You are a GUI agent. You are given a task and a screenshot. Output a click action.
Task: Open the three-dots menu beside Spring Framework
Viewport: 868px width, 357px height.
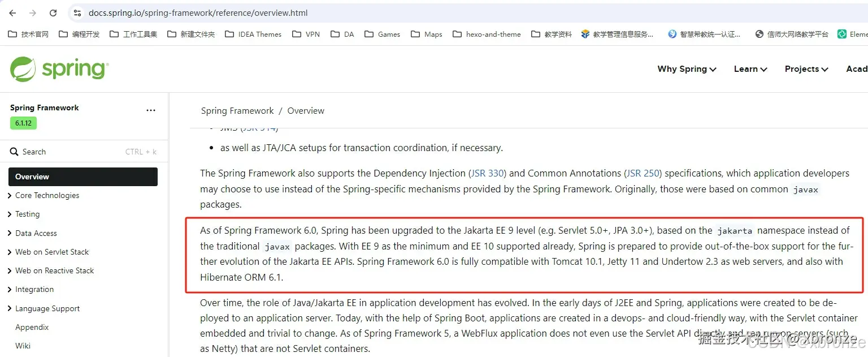click(x=151, y=110)
